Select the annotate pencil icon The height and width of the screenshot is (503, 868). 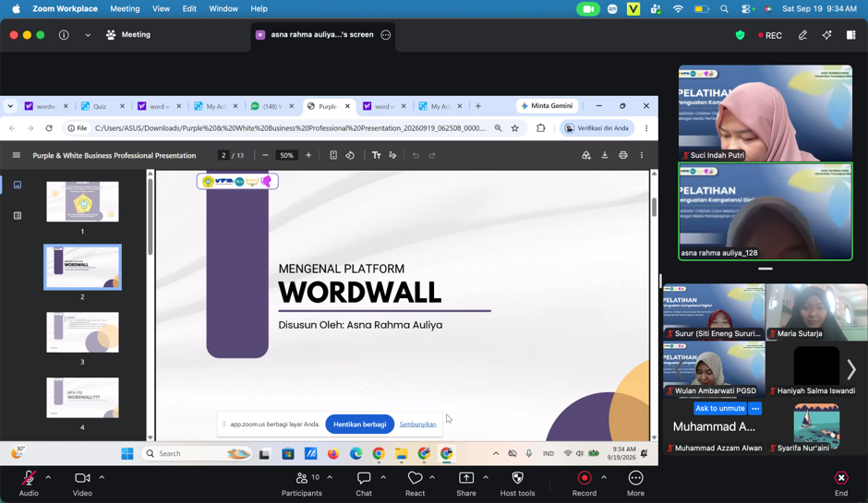tap(802, 35)
